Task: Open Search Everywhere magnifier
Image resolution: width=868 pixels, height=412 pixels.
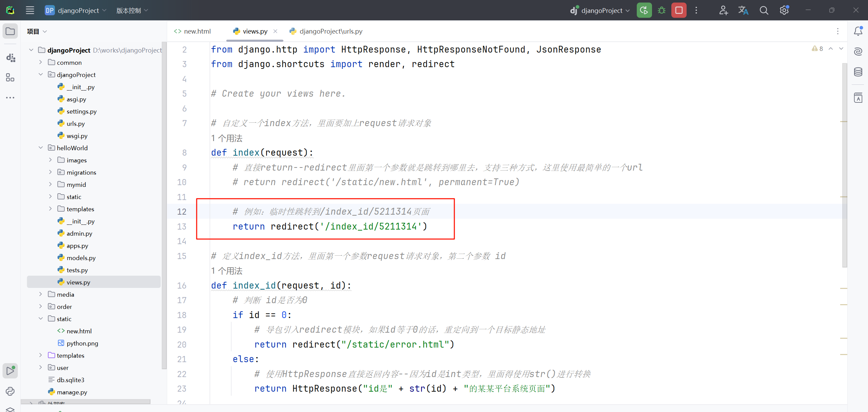Action: tap(764, 10)
